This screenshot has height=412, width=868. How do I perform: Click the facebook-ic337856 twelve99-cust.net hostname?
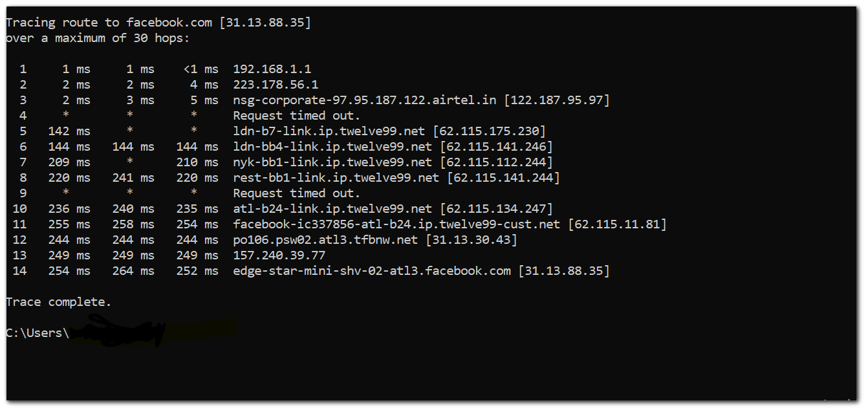tap(396, 224)
